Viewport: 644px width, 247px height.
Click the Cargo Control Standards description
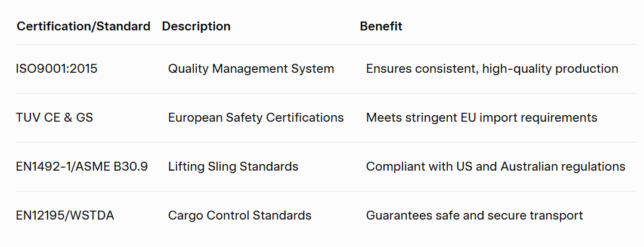coord(240,215)
